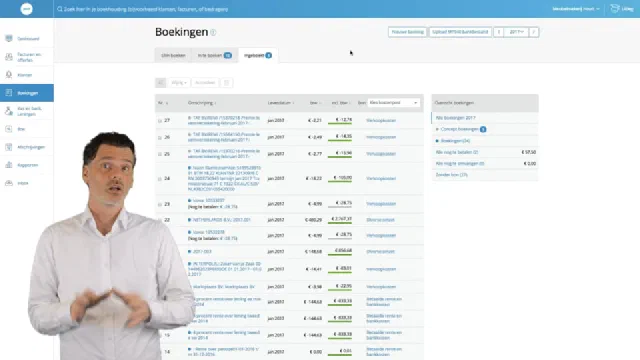640x360 pixels.
Task: Sort by the Leverdatum column header
Action: click(x=281, y=103)
